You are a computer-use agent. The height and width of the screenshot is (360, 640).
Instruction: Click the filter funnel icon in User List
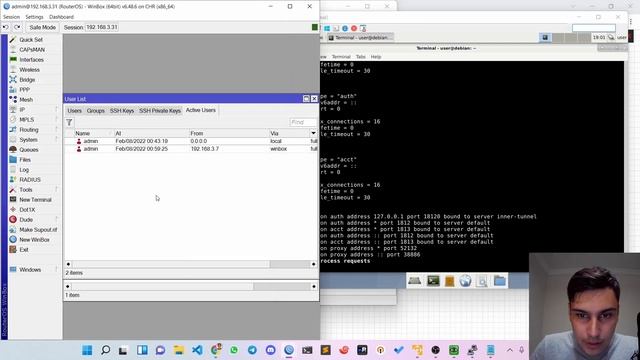[x=69, y=122]
